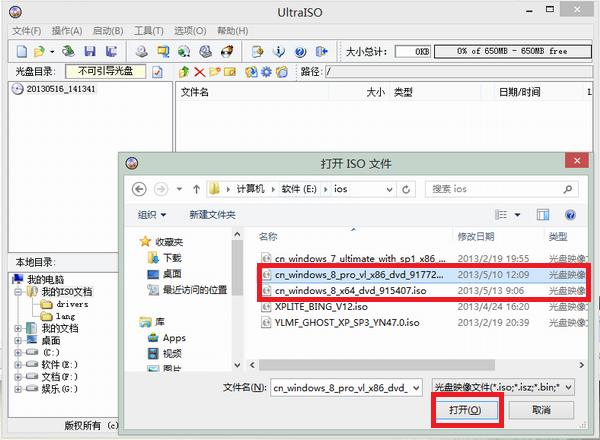Image resolution: width=600 pixels, height=440 pixels.
Task: Click the Open file folder icon in toolbar
Action: (39, 51)
